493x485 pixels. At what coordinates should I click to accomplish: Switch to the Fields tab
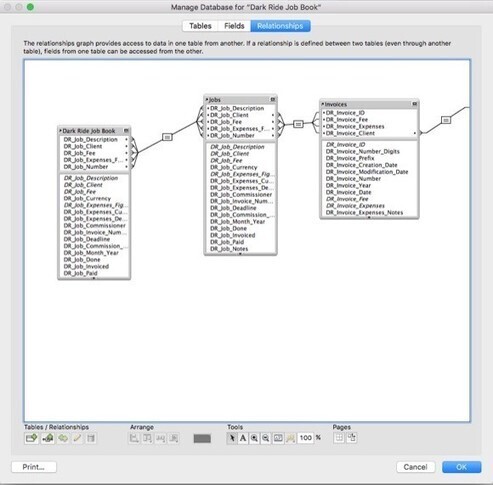(x=234, y=26)
